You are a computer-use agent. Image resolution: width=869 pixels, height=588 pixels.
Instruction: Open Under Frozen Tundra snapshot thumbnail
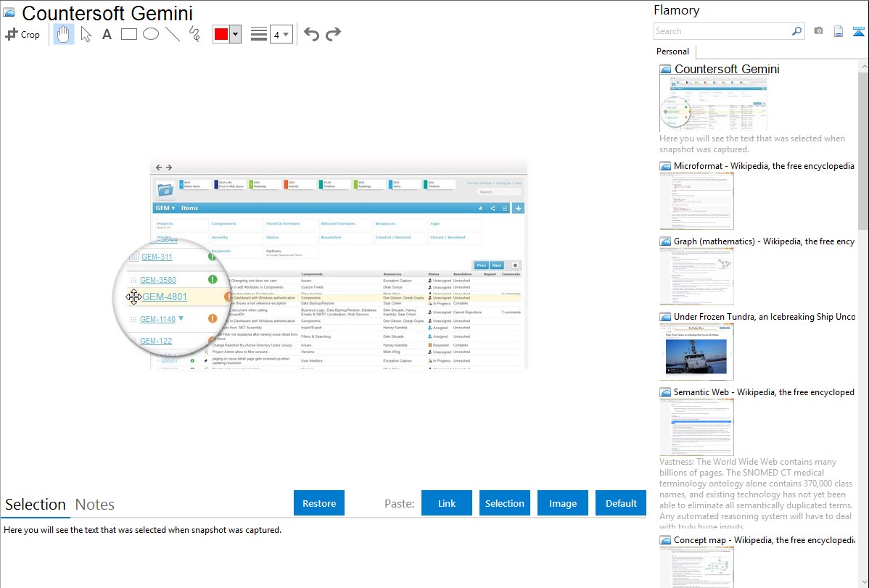tap(696, 352)
